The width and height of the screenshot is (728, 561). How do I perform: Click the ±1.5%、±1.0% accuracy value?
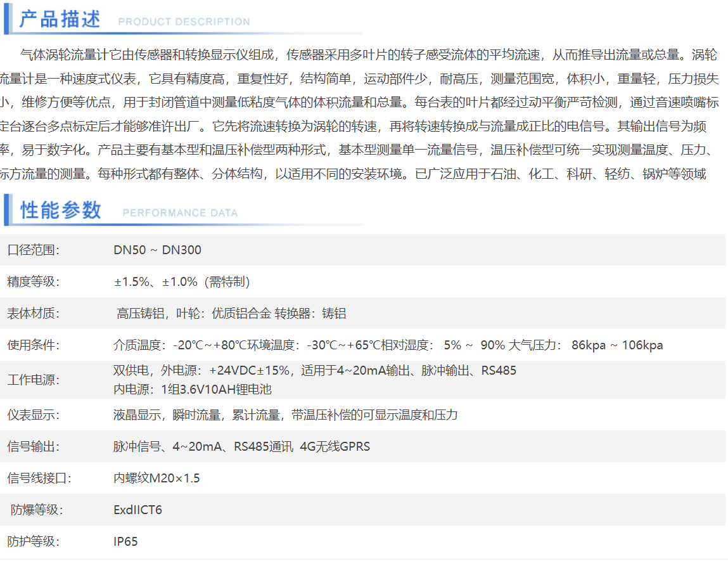point(182,281)
